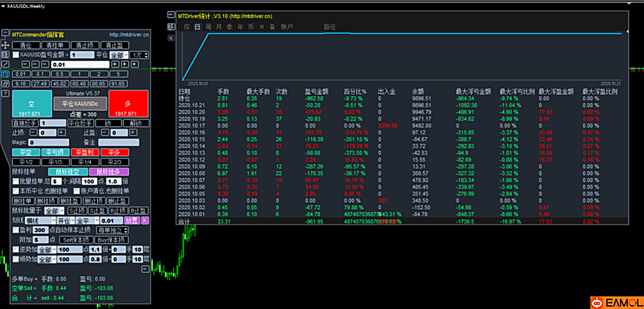Switch to the 账户 statistics tab
Viewport: 644px width, 309px height.
[x=287, y=27]
